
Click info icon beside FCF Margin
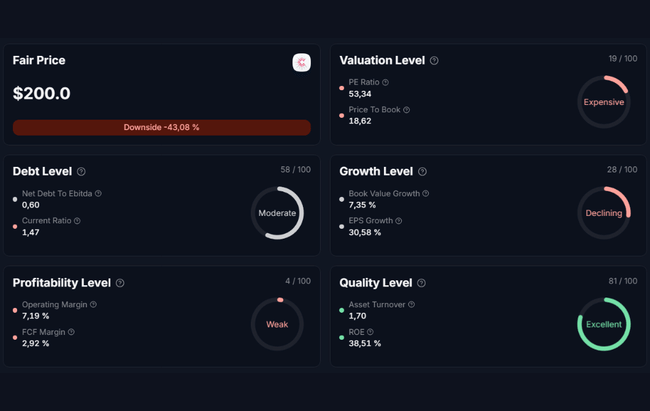71,331
